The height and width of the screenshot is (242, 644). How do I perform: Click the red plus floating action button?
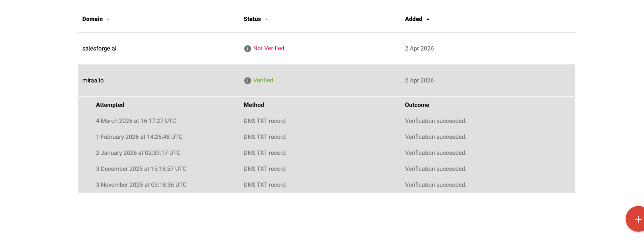[638, 219]
